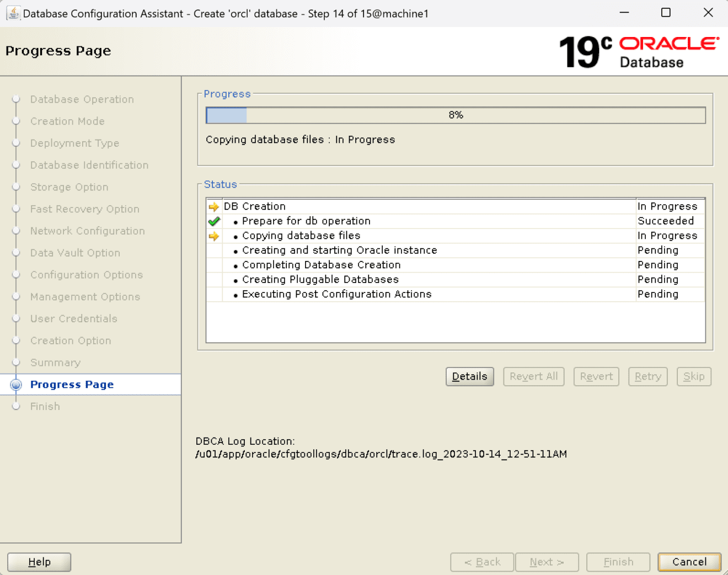Click the Retry button

click(x=647, y=376)
